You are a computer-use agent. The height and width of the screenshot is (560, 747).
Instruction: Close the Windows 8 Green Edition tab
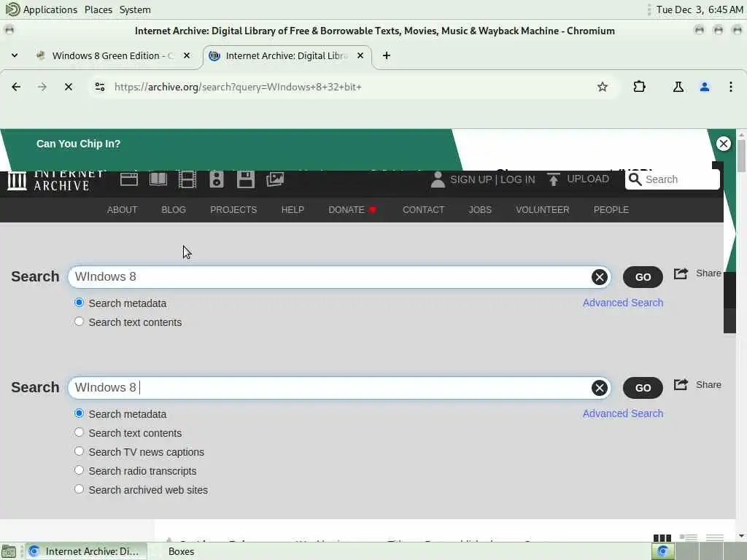click(x=187, y=55)
